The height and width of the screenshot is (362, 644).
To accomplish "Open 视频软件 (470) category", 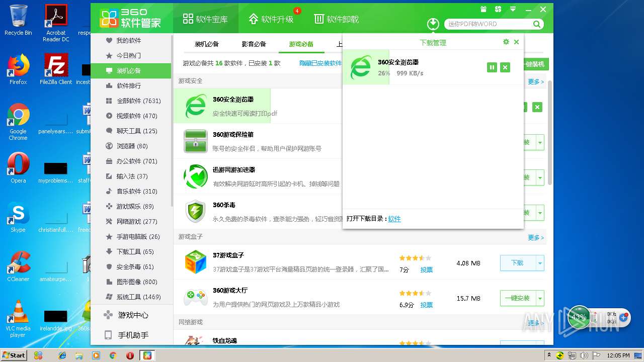I will pyautogui.click(x=131, y=116).
